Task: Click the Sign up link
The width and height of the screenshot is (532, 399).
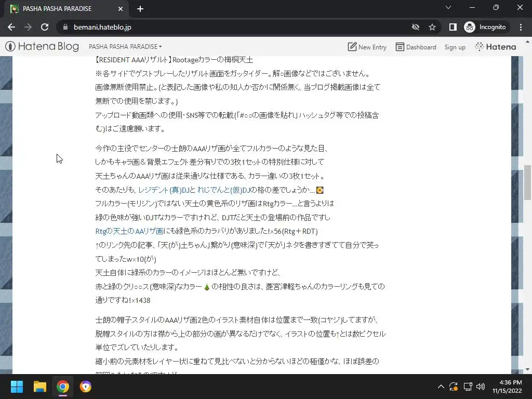Action: click(455, 47)
